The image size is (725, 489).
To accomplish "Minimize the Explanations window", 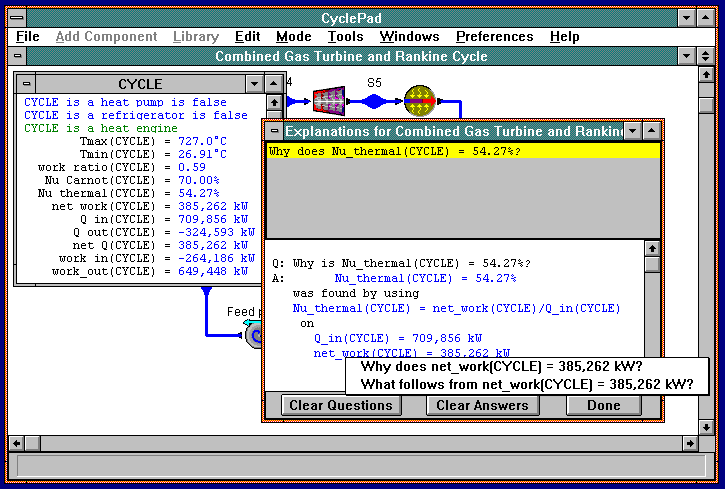I will coord(633,131).
